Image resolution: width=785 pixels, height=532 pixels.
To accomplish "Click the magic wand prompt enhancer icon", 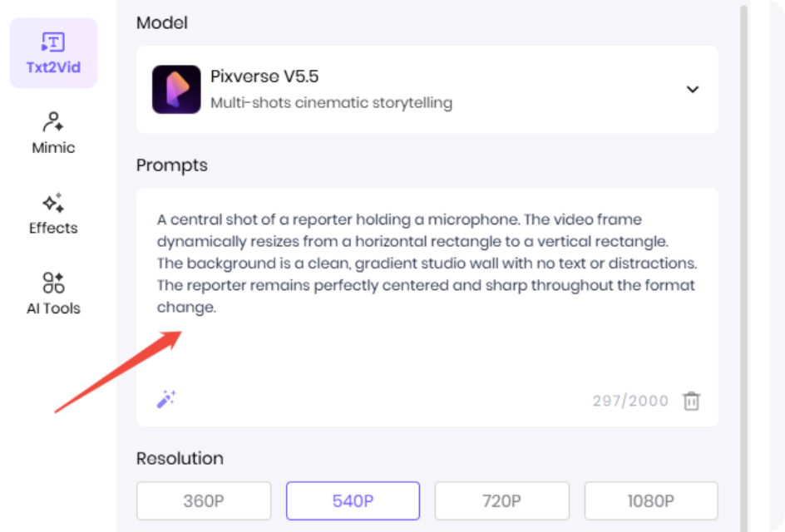I will tap(166, 399).
